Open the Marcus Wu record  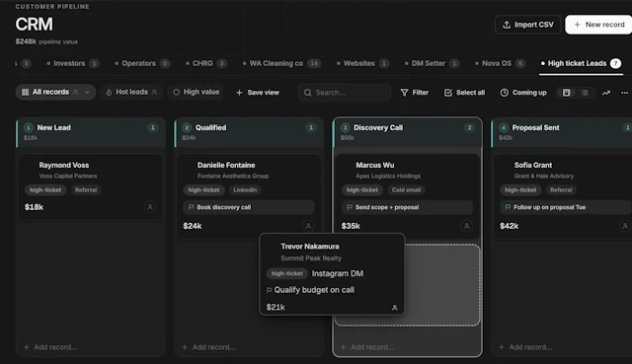[408, 196]
